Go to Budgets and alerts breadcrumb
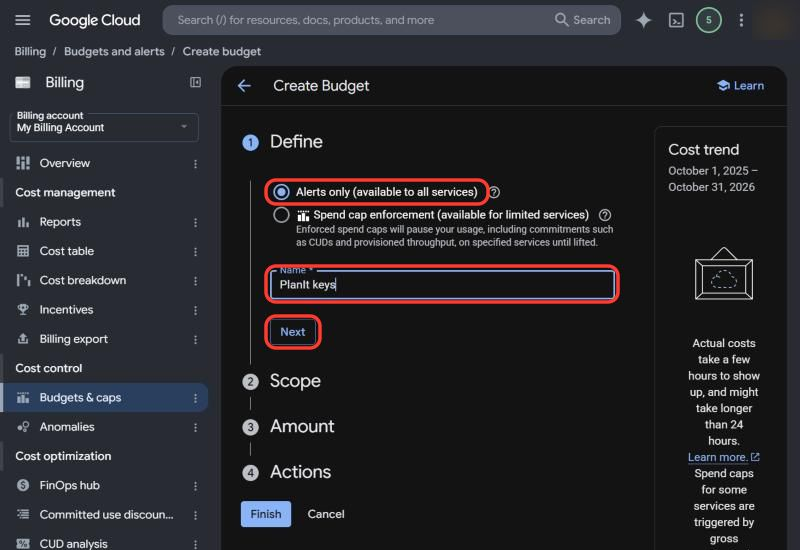Image resolution: width=800 pixels, height=550 pixels. tap(114, 52)
